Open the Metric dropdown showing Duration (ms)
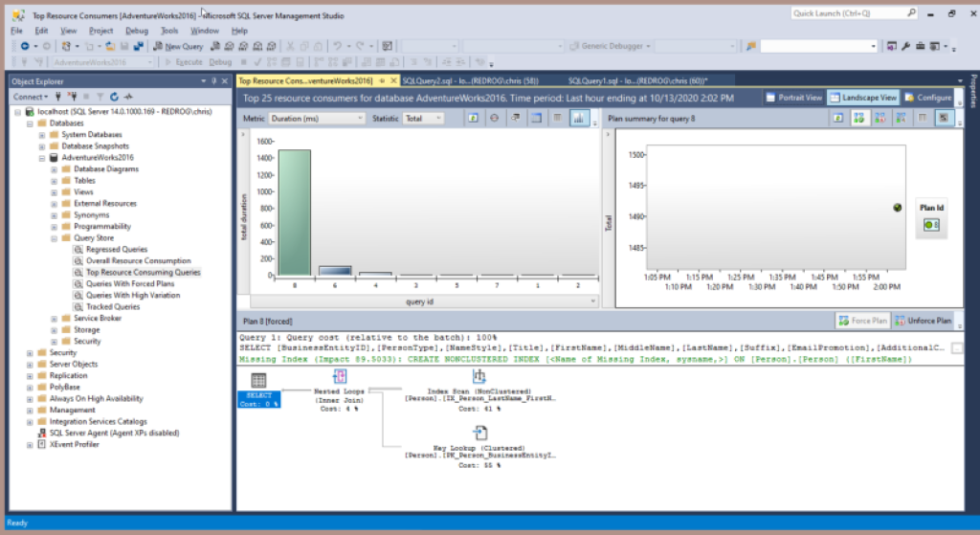The width and height of the screenshot is (980, 535). pyautogui.click(x=316, y=118)
